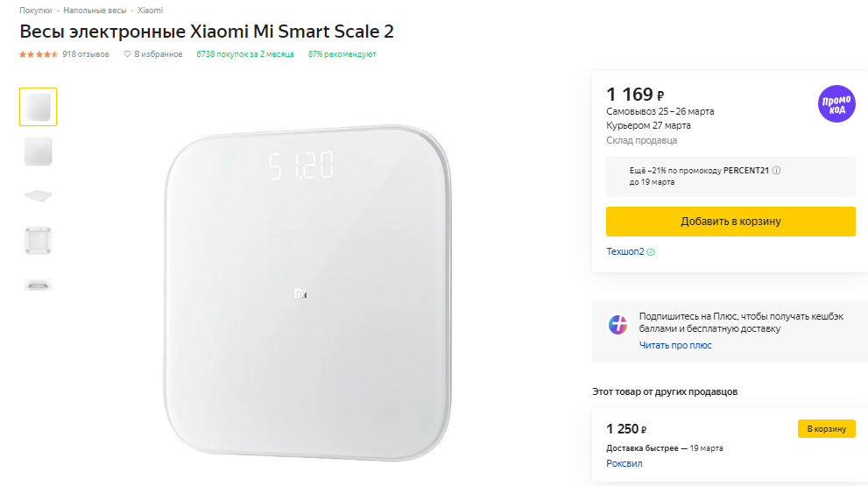
Task: Click the heart icon to add to favorites
Action: tap(127, 54)
